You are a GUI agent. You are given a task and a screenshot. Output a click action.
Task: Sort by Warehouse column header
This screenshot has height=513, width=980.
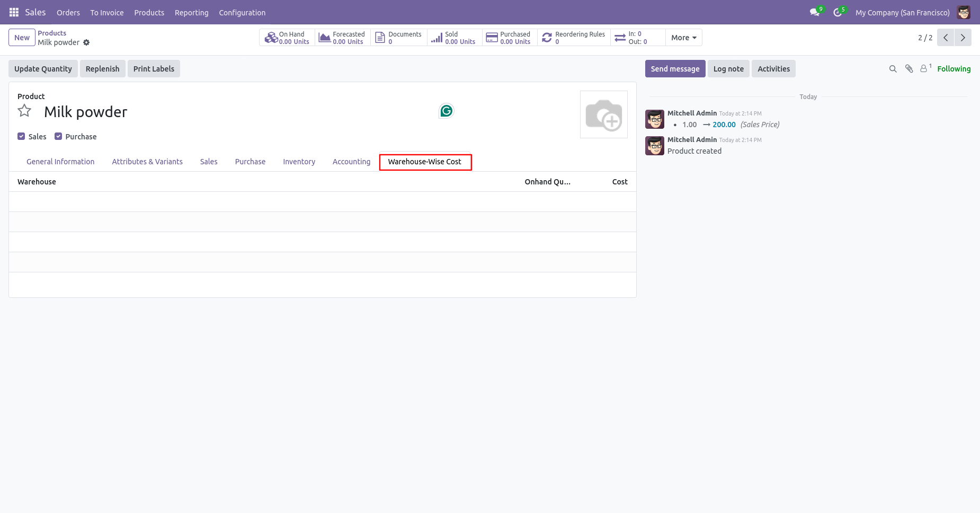point(37,182)
